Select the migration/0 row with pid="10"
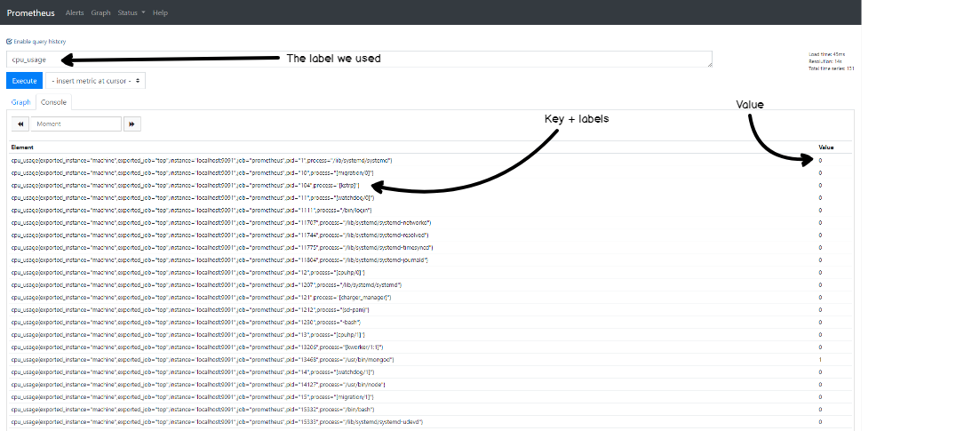The height and width of the screenshot is (431, 980). tap(431, 172)
